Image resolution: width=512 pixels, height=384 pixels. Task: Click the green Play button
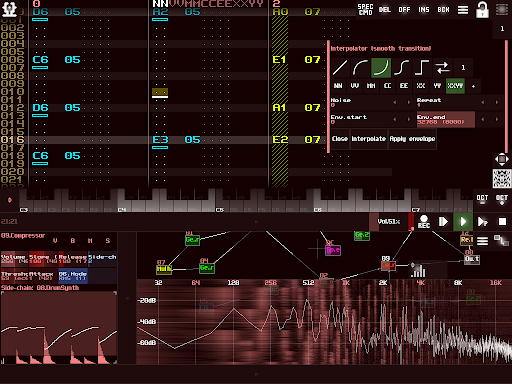pos(463,222)
